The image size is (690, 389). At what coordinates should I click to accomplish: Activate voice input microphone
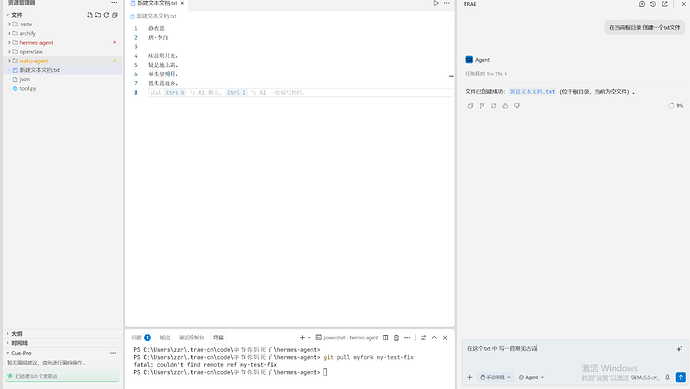(667, 377)
